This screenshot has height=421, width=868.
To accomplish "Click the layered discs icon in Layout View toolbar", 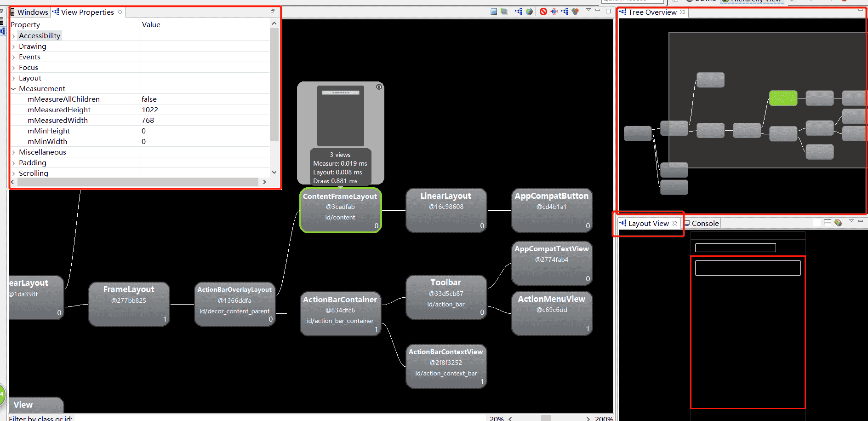I will pos(838,223).
